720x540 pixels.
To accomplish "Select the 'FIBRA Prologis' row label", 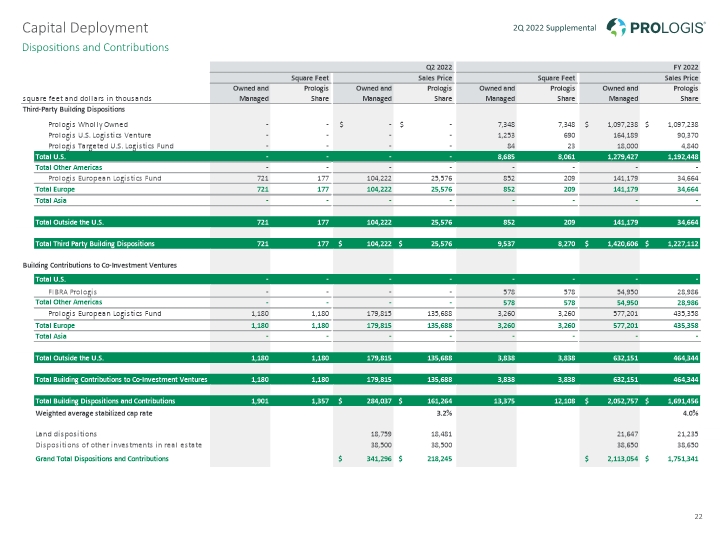I will [x=73, y=292].
